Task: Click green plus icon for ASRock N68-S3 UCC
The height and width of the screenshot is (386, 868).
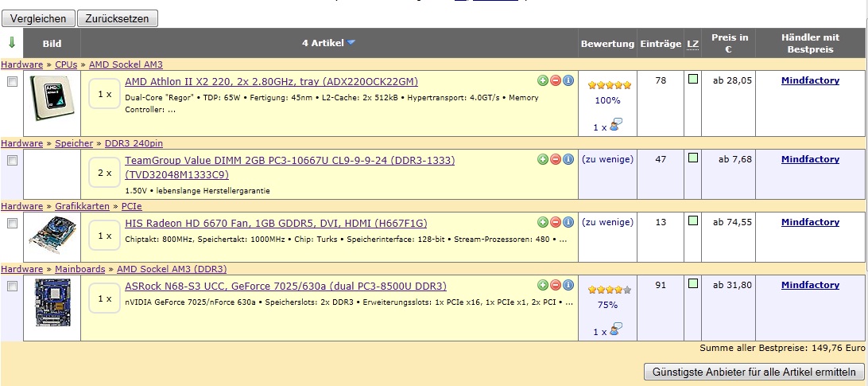Action: click(x=543, y=285)
